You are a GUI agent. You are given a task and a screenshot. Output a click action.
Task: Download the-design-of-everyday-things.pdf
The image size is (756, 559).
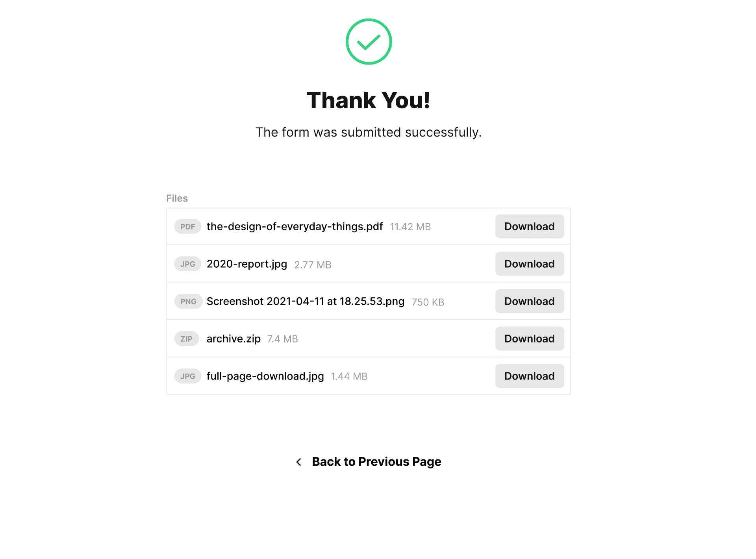pyautogui.click(x=530, y=226)
